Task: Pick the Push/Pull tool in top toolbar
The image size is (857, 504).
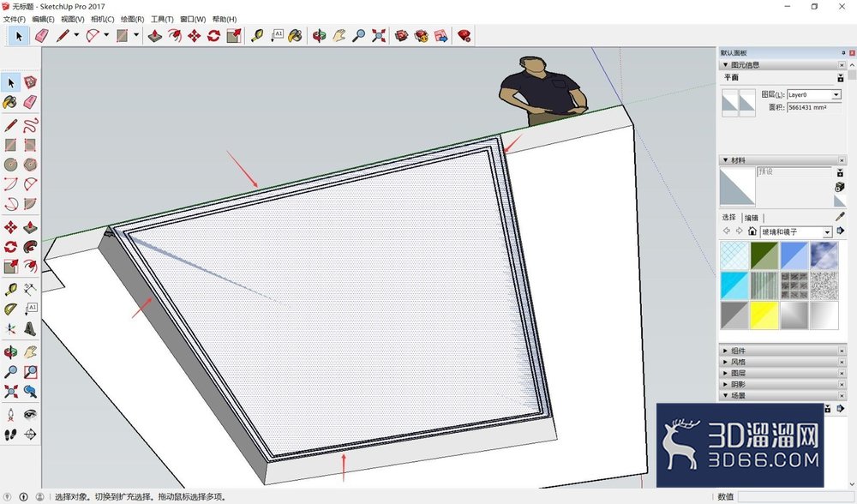Action: point(155,36)
